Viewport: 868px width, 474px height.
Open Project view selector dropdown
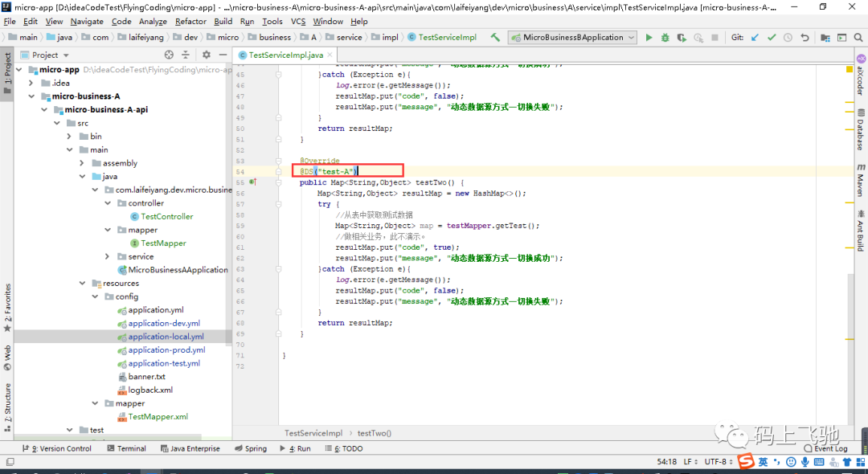pyautogui.click(x=45, y=55)
